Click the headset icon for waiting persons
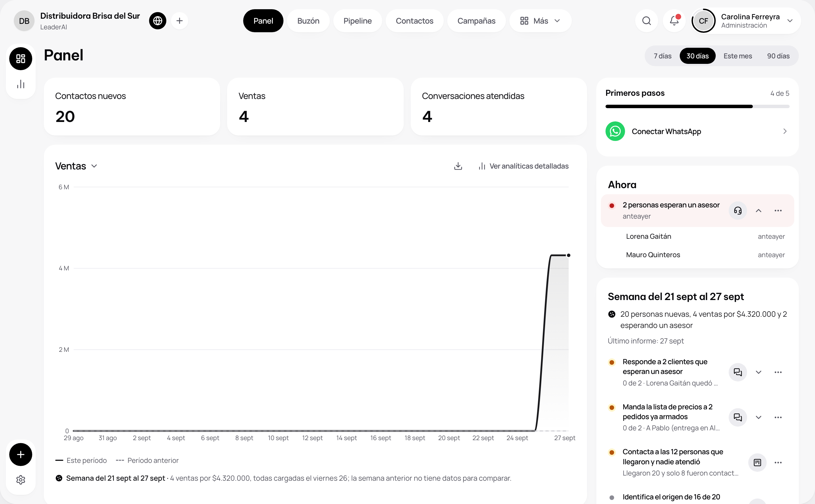The height and width of the screenshot is (504, 815). (x=738, y=211)
